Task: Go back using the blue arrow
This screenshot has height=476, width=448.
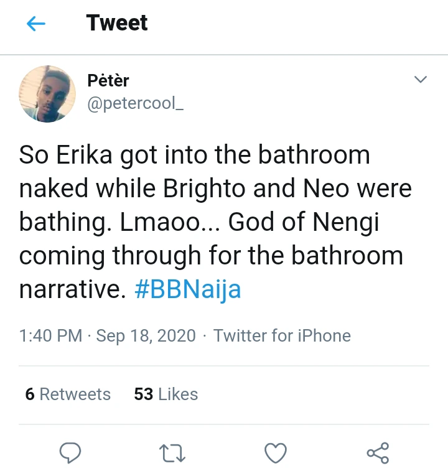Action: click(x=36, y=24)
